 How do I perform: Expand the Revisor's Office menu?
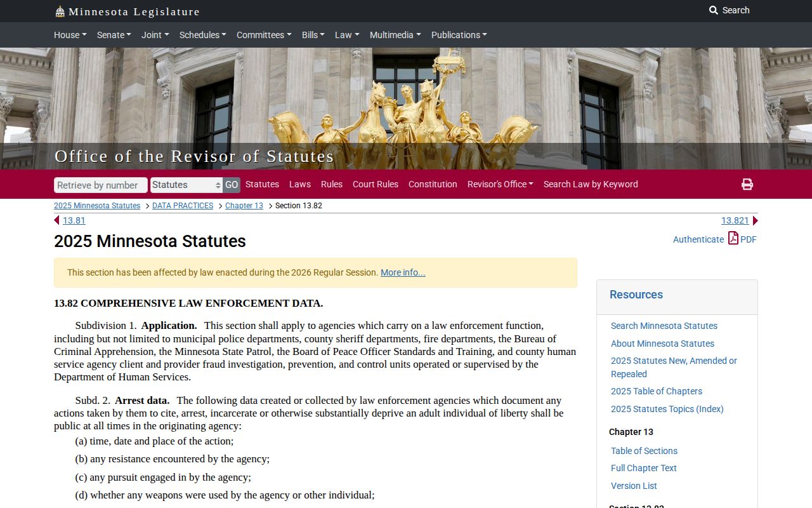[501, 184]
